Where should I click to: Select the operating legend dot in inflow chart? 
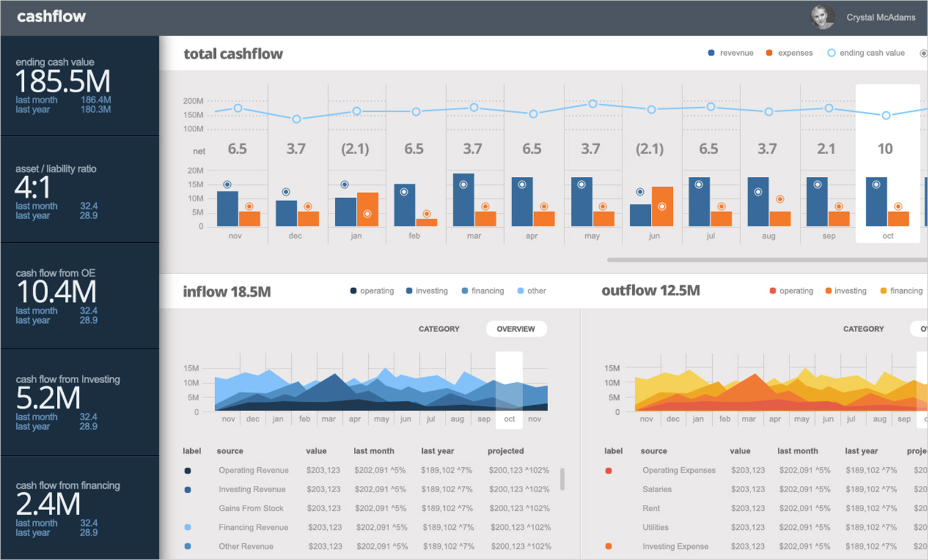pyautogui.click(x=353, y=290)
